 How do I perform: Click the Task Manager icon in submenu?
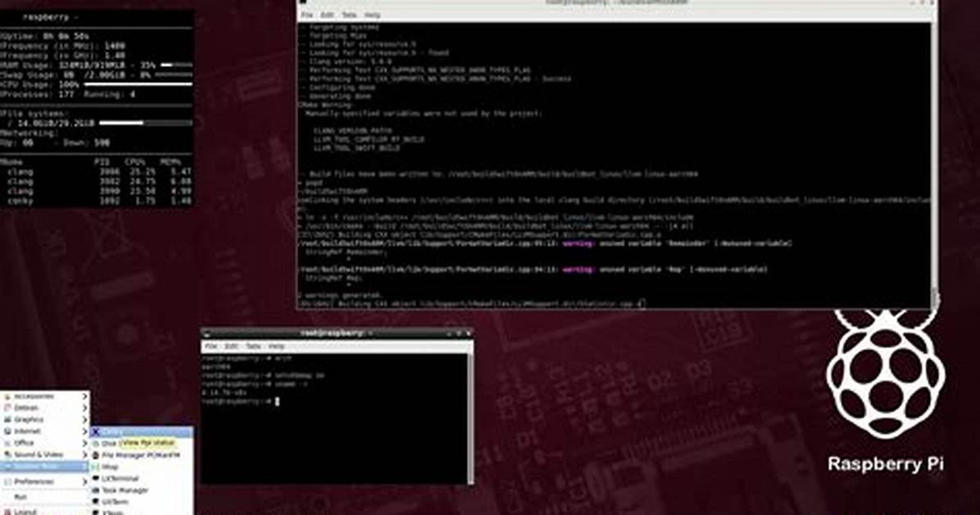click(x=96, y=490)
